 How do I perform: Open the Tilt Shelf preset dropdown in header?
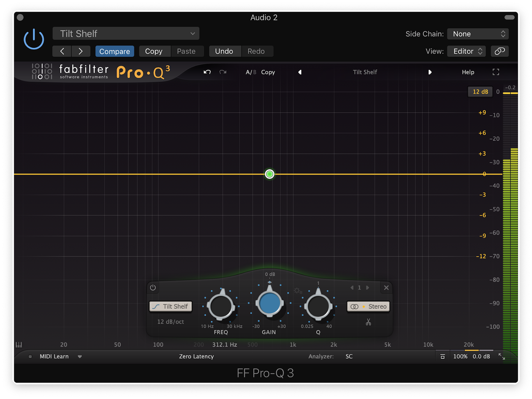point(126,33)
